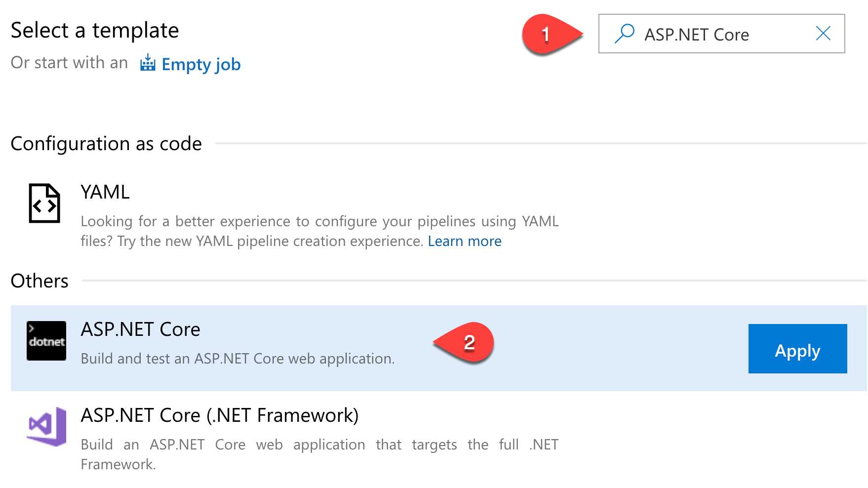Click the Visual Studio icon beside ASP.NET Core (.NET Framework)
The image size is (868, 488).
46,426
